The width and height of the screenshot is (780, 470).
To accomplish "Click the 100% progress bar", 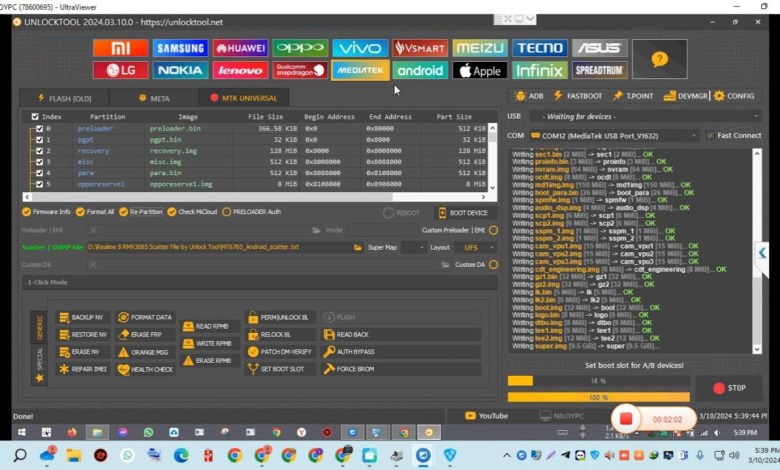I will click(x=598, y=397).
